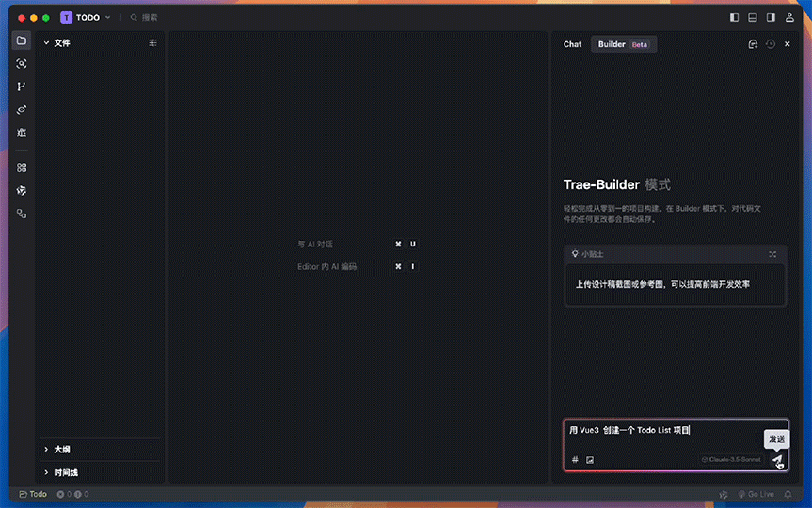Shuffle the 小贴士 tip card
Screen dimensions: 812x508
click(772, 254)
